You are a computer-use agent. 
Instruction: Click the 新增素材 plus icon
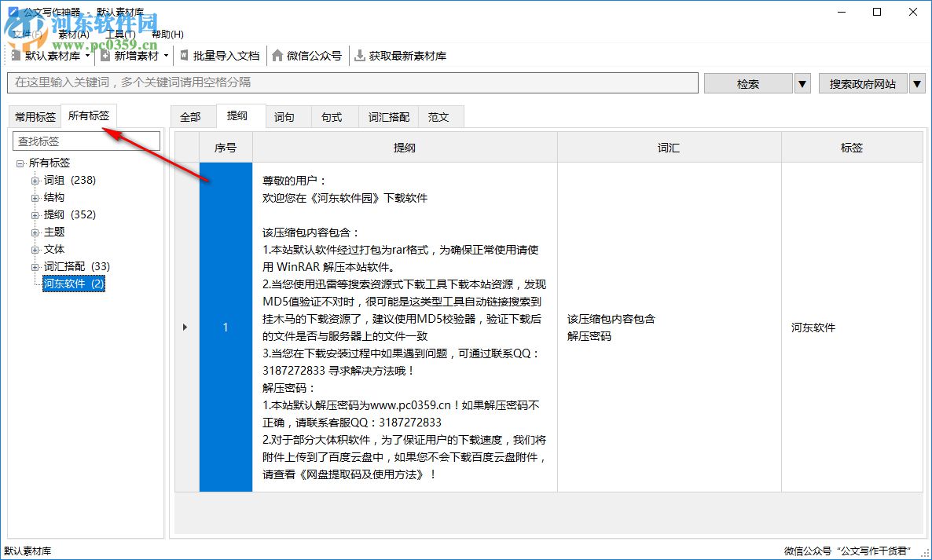pyautogui.click(x=105, y=56)
